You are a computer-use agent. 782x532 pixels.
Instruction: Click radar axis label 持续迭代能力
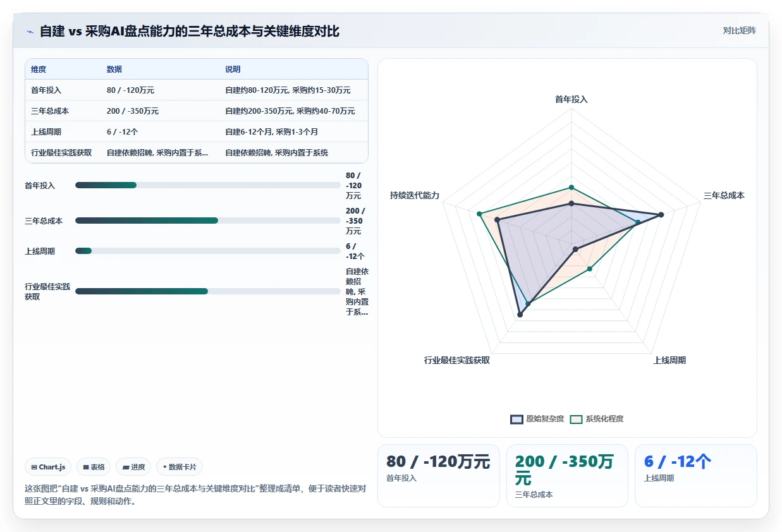[x=415, y=195]
